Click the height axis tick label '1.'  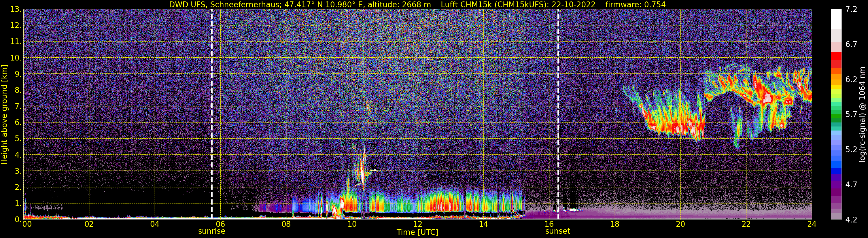[18, 203]
